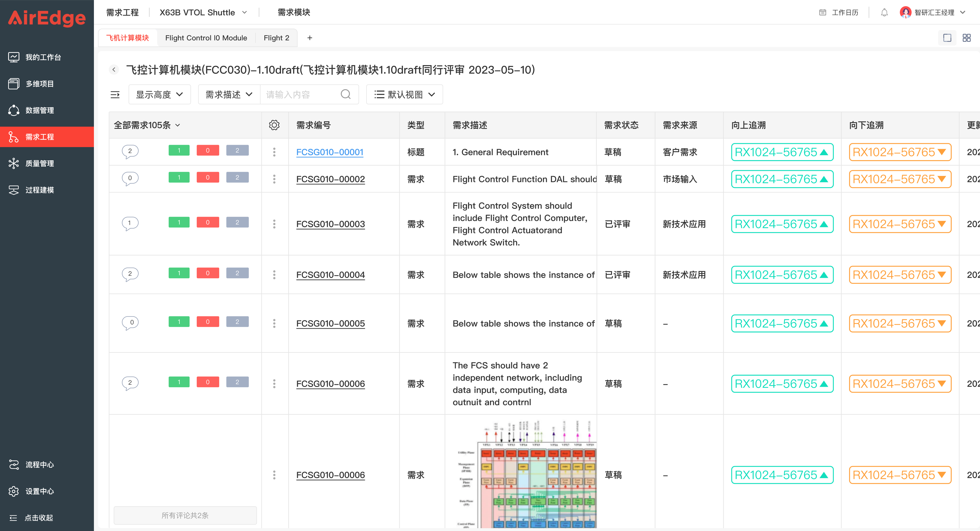Click the back arrow beside title

click(114, 70)
